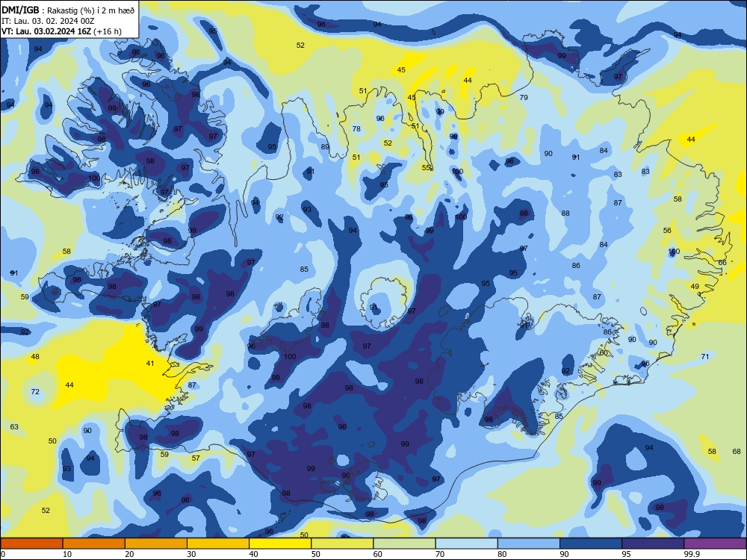Select the '79' humidity value label

click(524, 98)
